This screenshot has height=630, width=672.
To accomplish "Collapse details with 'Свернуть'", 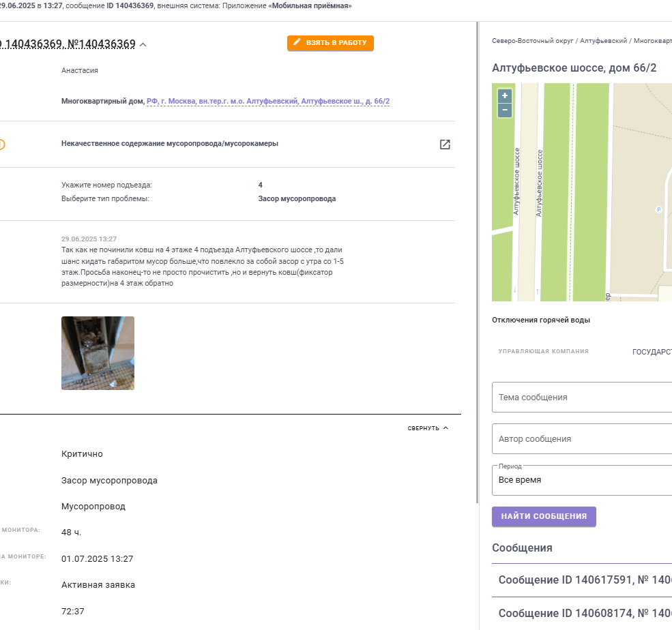I will click(x=428, y=428).
